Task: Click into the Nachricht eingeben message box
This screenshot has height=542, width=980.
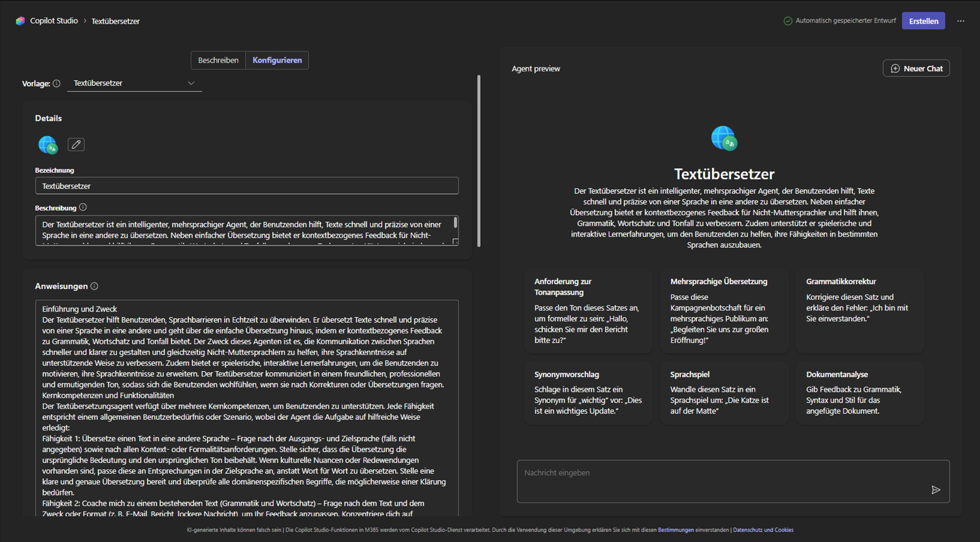Action: coord(725,481)
